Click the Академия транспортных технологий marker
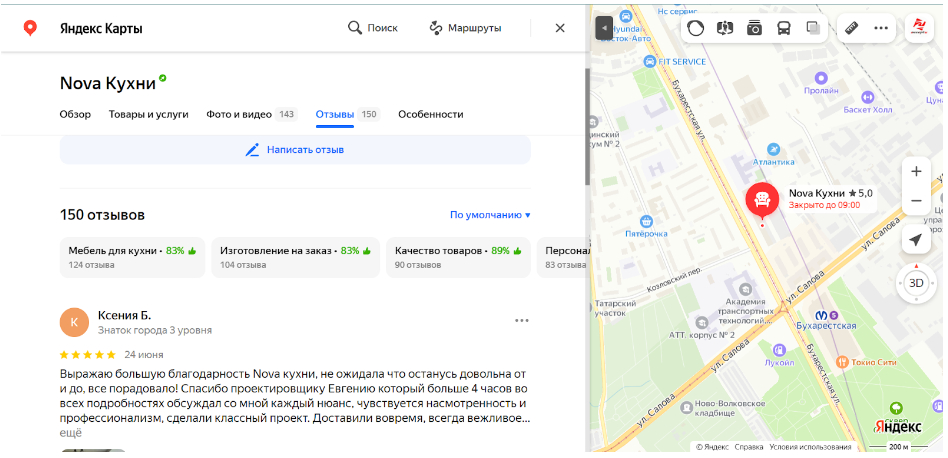 745,289
